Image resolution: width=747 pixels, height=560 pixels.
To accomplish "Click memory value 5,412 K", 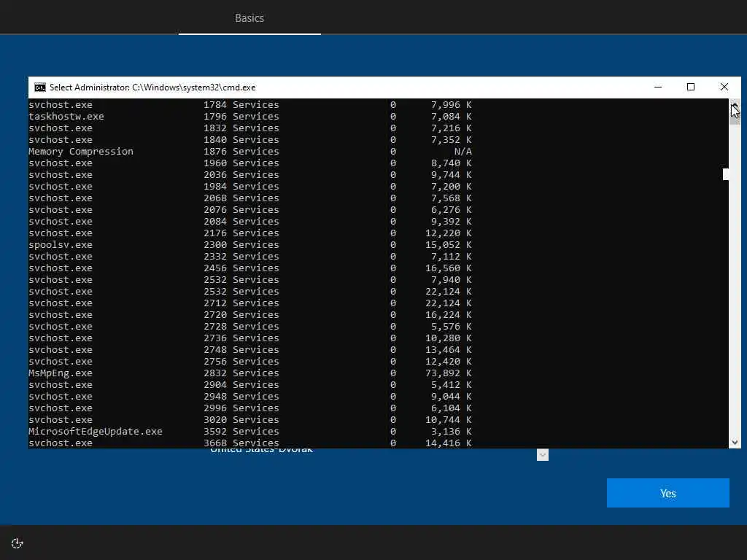I will [x=451, y=385].
